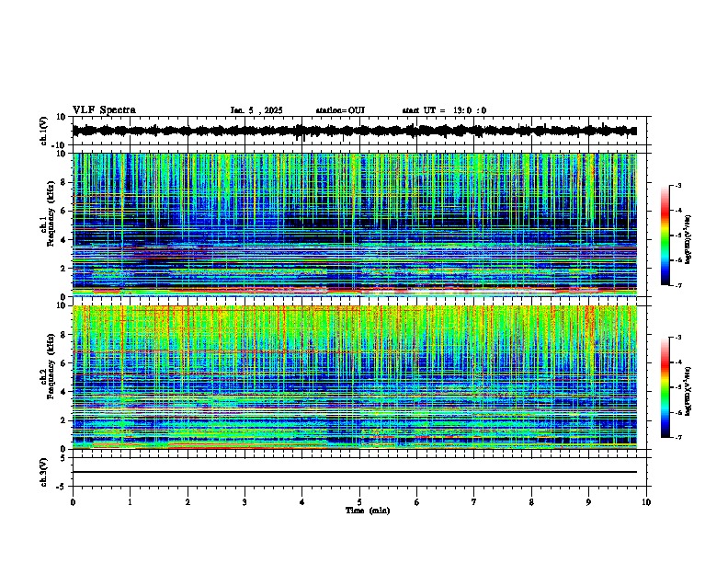
Task: Click the '-7' label on ch.2 colorbar
Action: pyautogui.click(x=677, y=437)
